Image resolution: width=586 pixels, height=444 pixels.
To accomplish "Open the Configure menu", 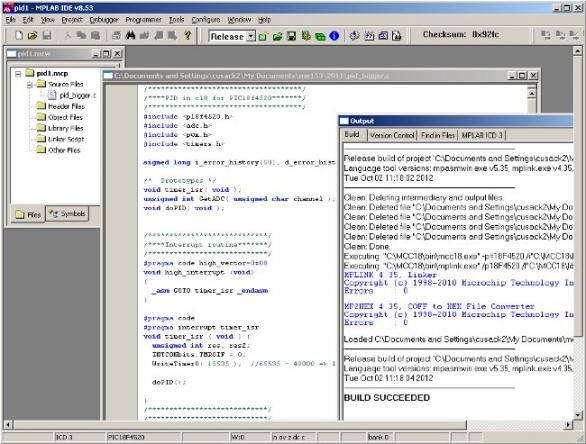I will click(206, 20).
